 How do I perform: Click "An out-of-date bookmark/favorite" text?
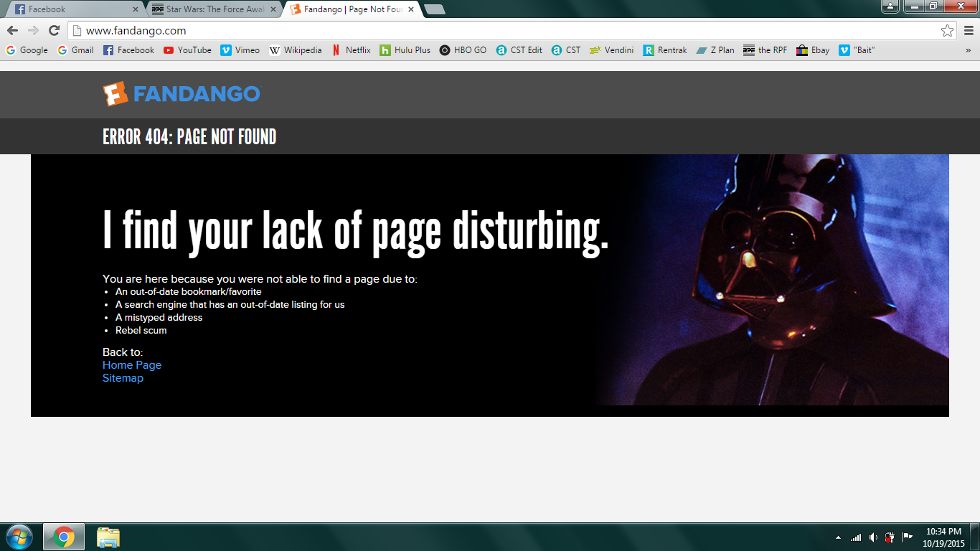[189, 292]
